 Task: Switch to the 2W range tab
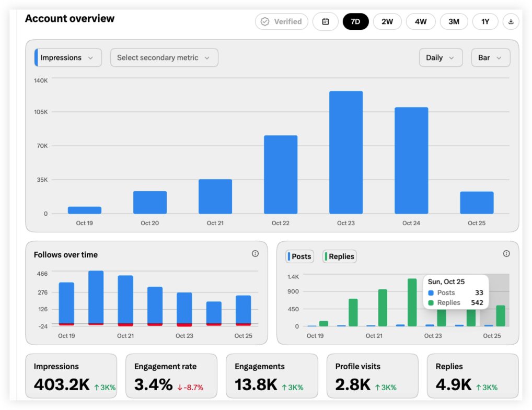(387, 22)
